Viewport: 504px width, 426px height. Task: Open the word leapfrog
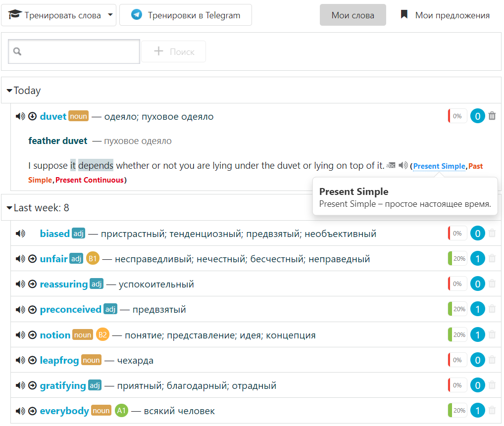(59, 360)
